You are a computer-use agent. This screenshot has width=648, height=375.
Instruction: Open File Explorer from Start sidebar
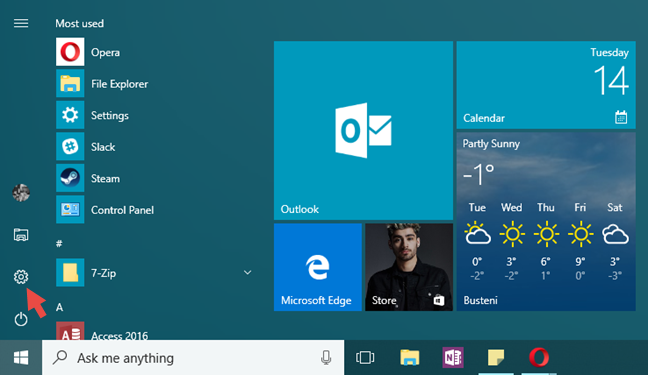[x=21, y=234]
